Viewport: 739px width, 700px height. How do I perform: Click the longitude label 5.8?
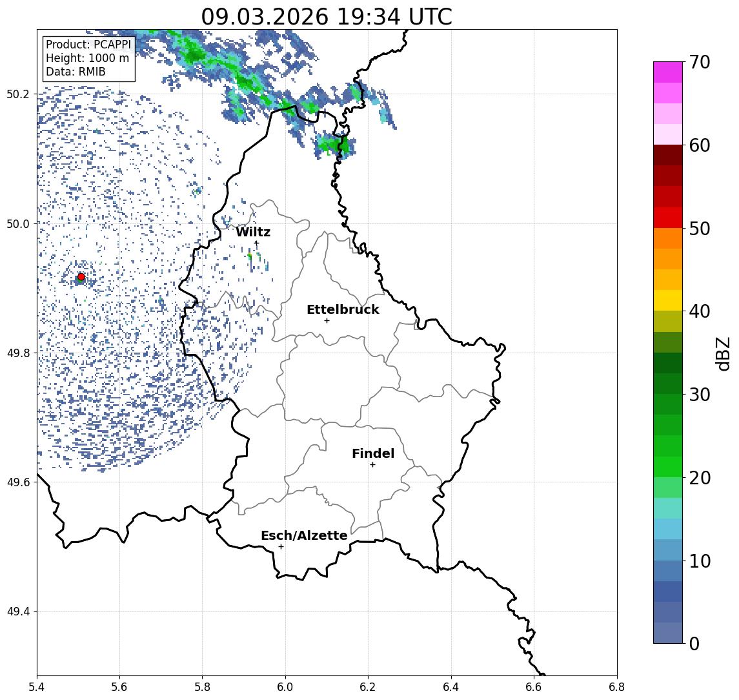[x=202, y=687]
